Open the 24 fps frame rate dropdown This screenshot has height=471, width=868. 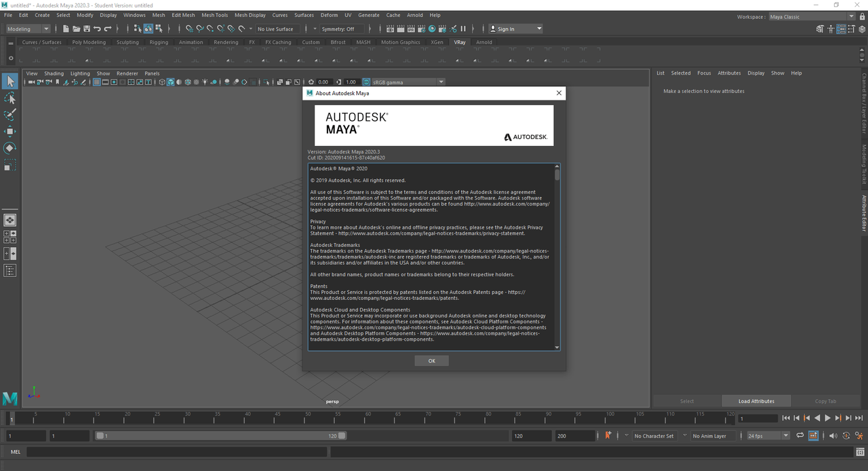[x=768, y=436]
